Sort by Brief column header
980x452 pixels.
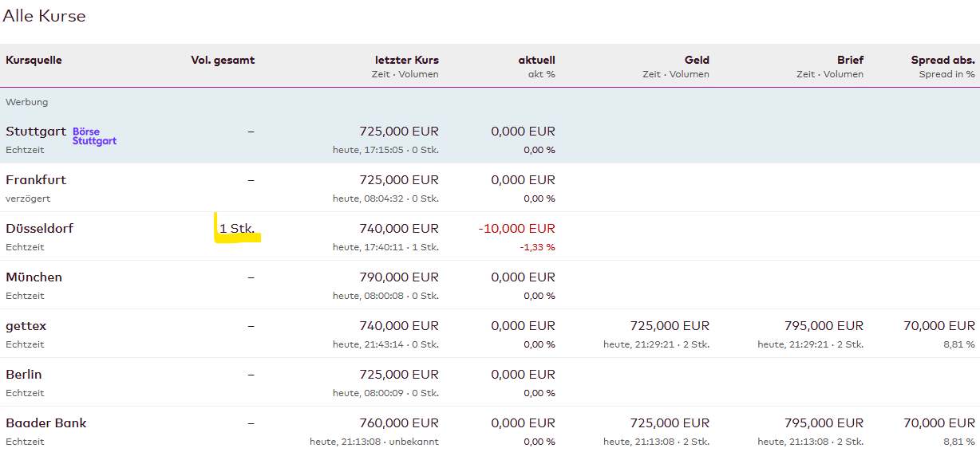point(850,61)
